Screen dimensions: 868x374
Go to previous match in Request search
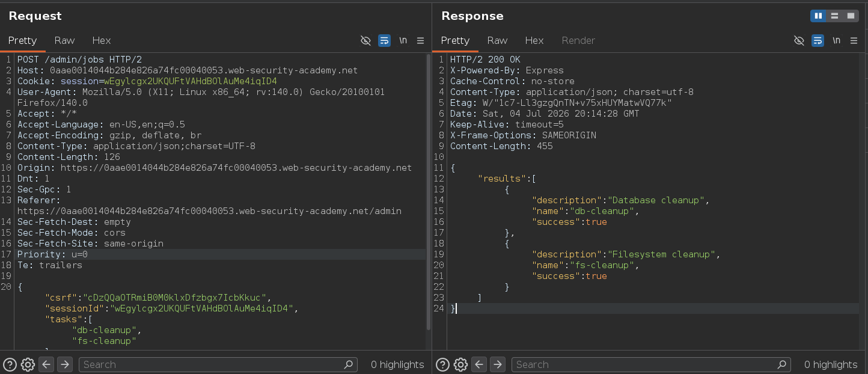(46, 364)
